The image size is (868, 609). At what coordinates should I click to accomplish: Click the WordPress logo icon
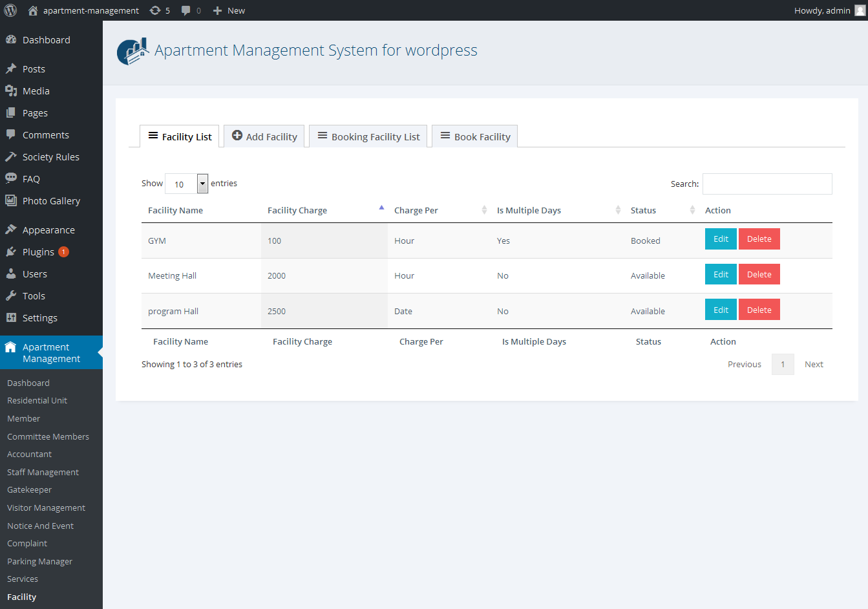click(x=10, y=10)
